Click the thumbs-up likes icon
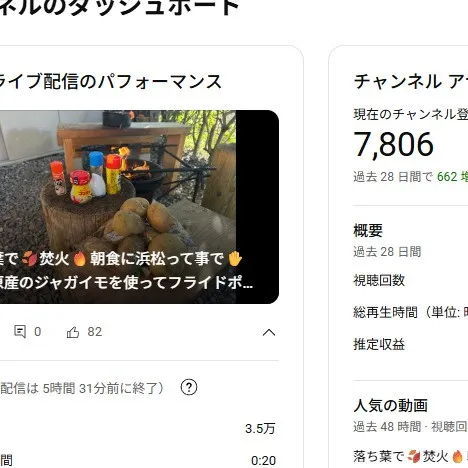468x468 pixels. pos(73,332)
